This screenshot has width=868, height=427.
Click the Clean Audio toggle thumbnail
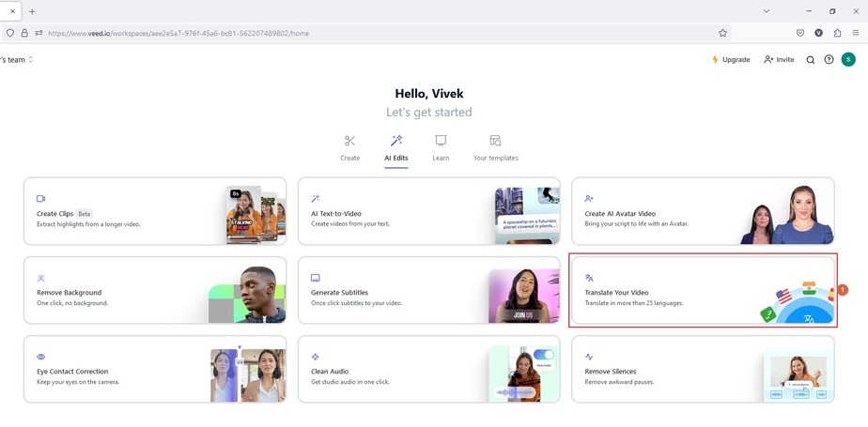524,374
